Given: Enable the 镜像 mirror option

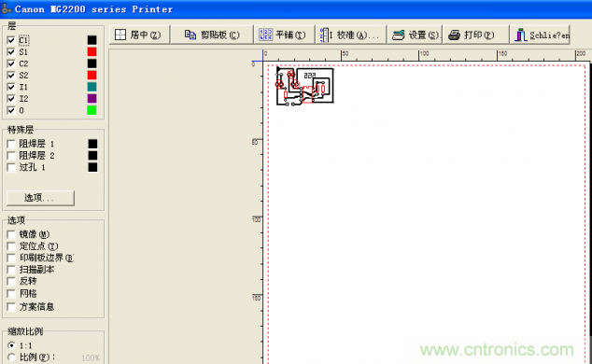Looking at the screenshot, I should (11, 234).
